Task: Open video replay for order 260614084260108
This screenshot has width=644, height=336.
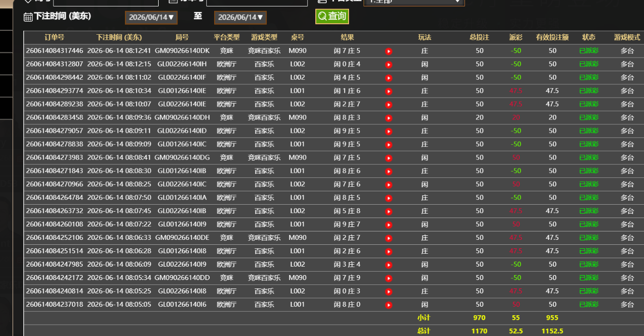Action: click(x=389, y=224)
